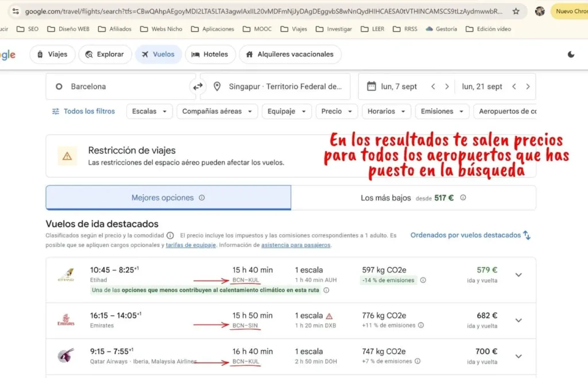Open asistencia para pasajeros link
Viewport: 588px width, 378px height.
pyautogui.click(x=296, y=245)
